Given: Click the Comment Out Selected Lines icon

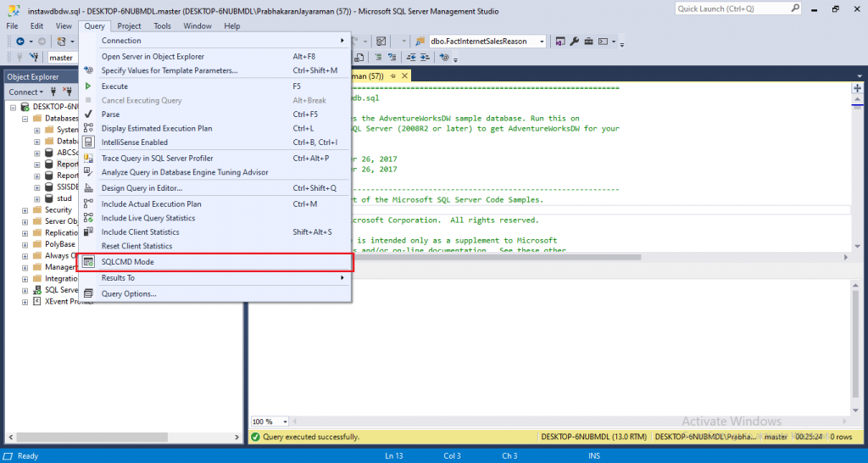Looking at the screenshot, I should click(x=379, y=57).
